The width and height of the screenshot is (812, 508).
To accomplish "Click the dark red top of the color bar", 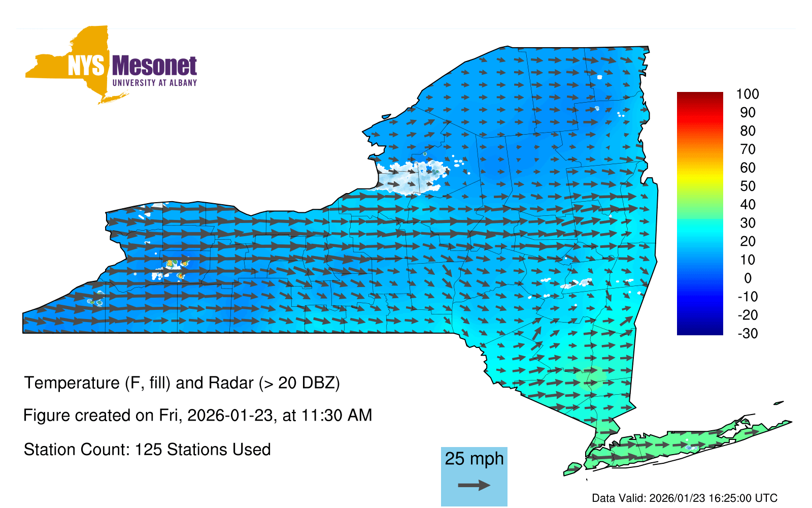I will coord(700,96).
